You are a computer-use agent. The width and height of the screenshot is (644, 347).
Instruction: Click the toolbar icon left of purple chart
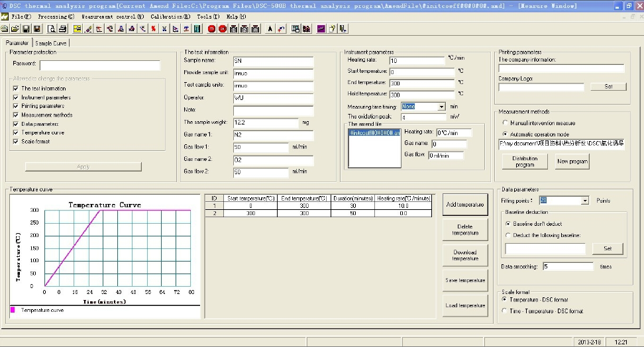306,28
